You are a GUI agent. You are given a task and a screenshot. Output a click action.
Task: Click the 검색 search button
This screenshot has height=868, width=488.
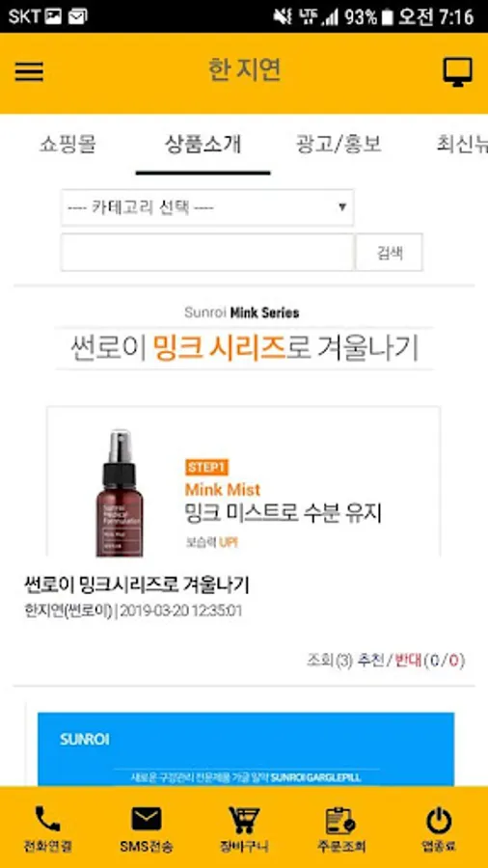point(390,253)
